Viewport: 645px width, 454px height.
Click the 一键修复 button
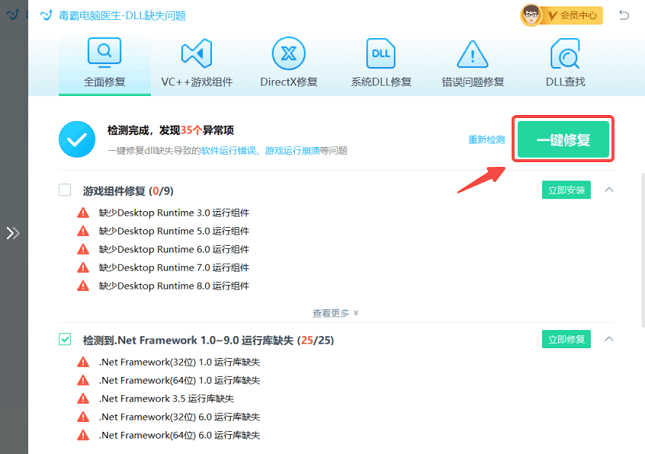563,139
